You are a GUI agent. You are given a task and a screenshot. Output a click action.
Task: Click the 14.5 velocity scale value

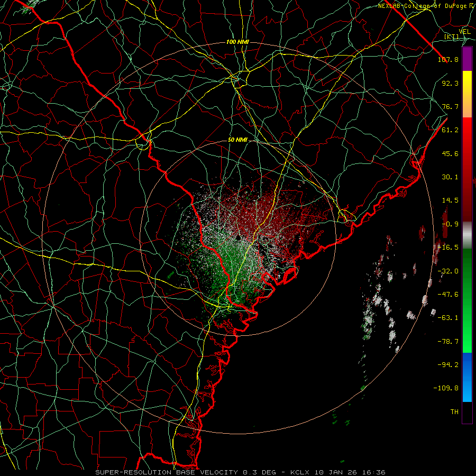click(x=450, y=200)
